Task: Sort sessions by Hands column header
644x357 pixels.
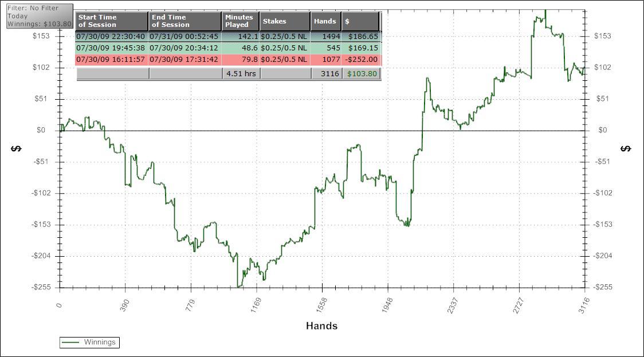Action: click(x=326, y=21)
